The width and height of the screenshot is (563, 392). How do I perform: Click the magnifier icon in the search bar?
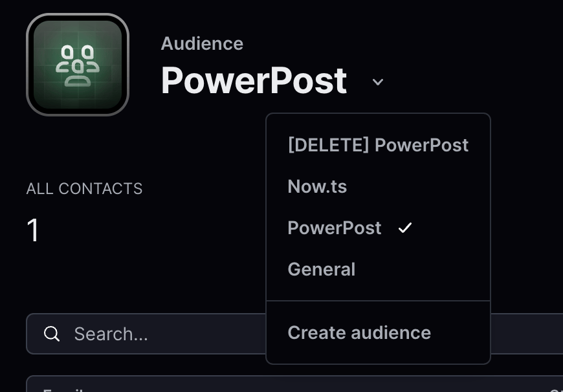52,334
